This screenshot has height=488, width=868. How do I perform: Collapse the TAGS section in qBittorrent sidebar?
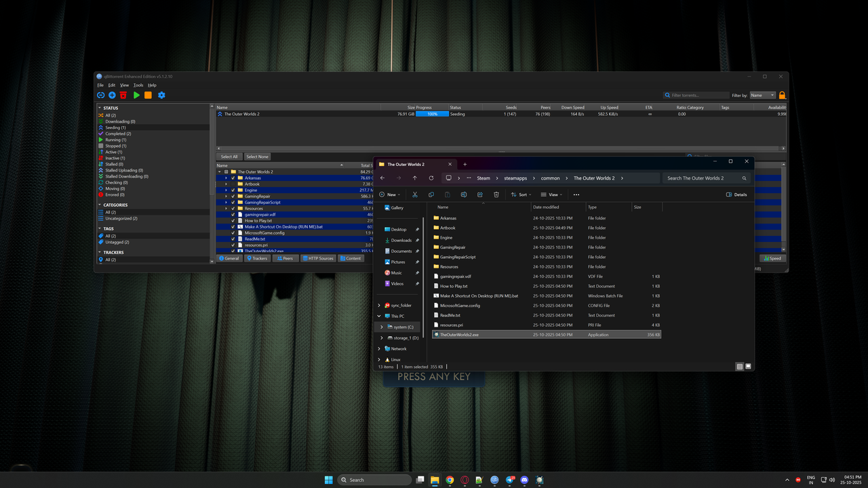(x=100, y=228)
